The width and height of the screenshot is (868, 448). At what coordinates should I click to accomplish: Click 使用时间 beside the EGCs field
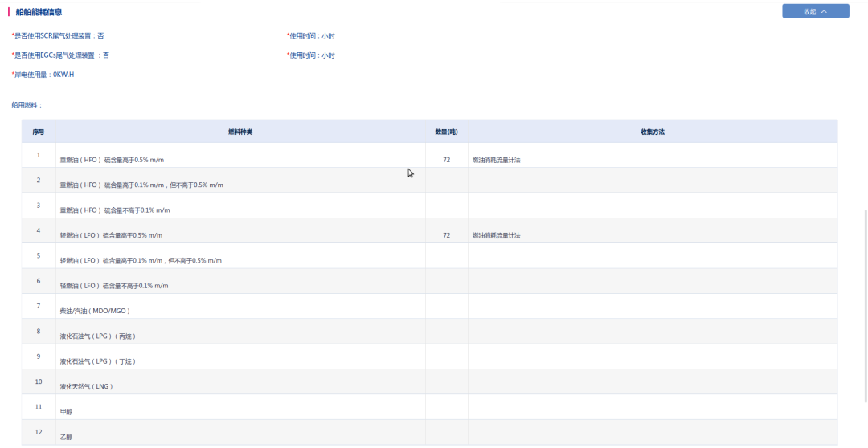click(311, 55)
